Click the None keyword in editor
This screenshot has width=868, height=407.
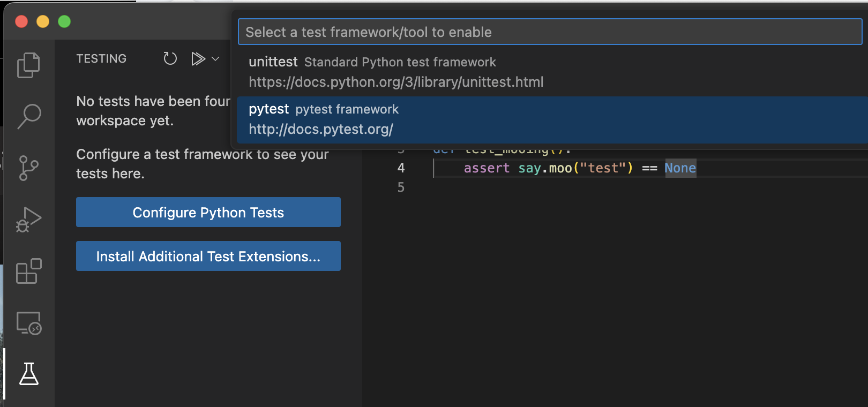tap(680, 168)
